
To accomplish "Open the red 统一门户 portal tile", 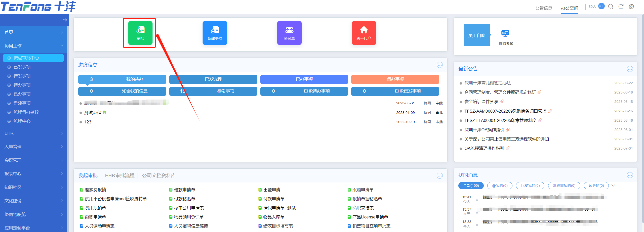I will tap(364, 33).
